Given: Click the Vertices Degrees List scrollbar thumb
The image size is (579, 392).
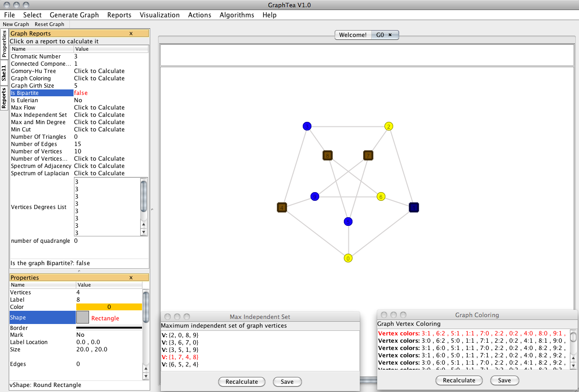Looking at the screenshot, I should [x=144, y=196].
